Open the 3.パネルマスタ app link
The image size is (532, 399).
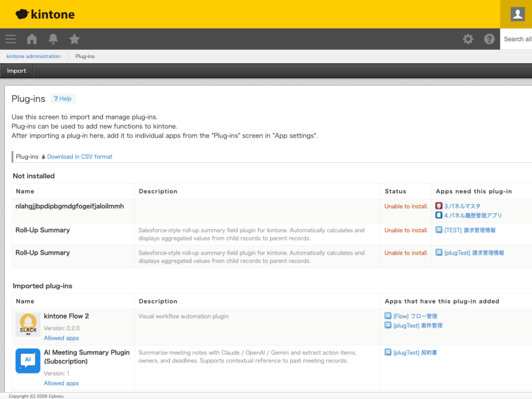coord(462,206)
